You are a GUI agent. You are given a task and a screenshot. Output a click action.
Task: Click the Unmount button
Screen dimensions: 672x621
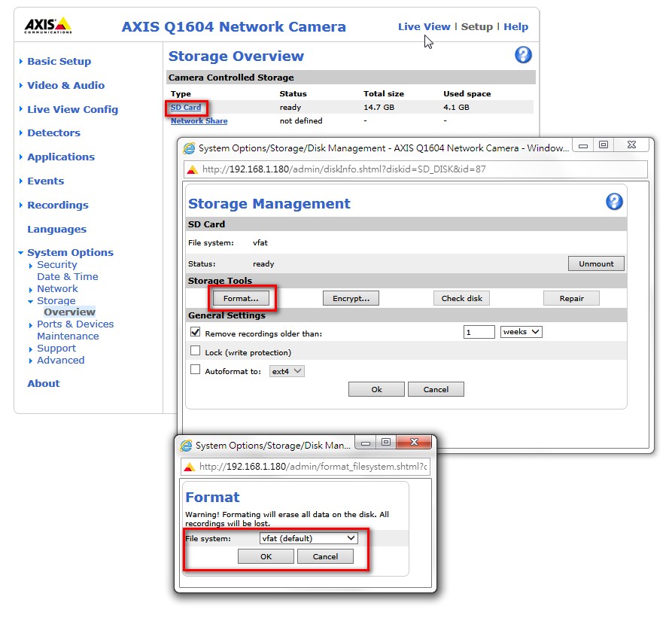coord(596,263)
